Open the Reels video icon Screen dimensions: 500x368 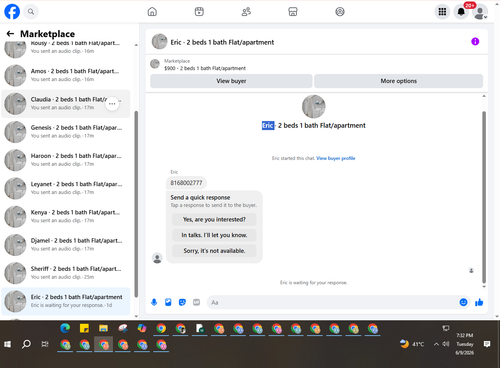(199, 12)
